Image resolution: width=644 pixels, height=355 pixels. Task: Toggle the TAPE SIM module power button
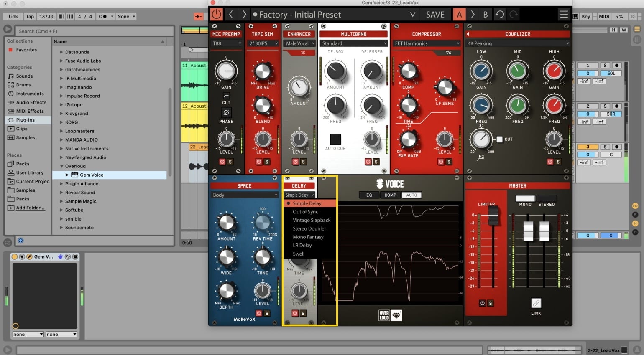click(259, 162)
